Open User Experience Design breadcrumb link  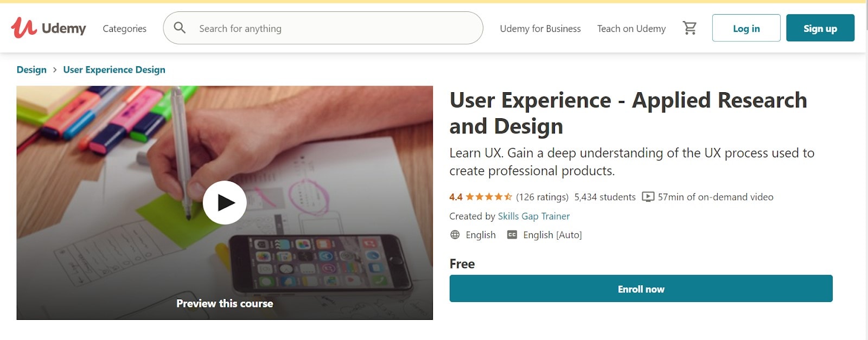114,70
